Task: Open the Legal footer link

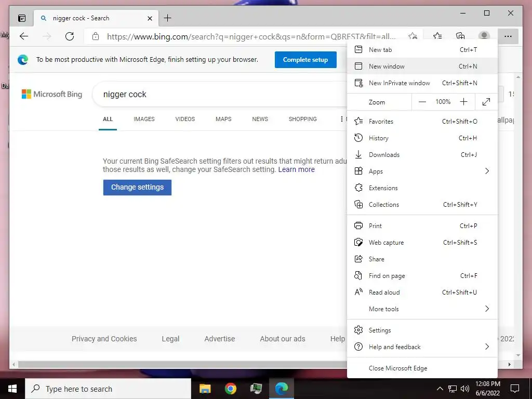Action: (x=170, y=339)
